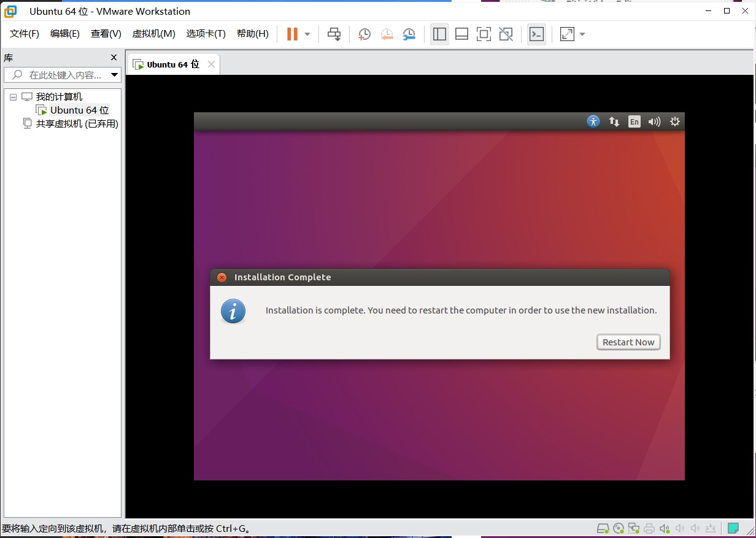Click the send Ctrl+Alt+Del toolbar icon

[x=334, y=34]
